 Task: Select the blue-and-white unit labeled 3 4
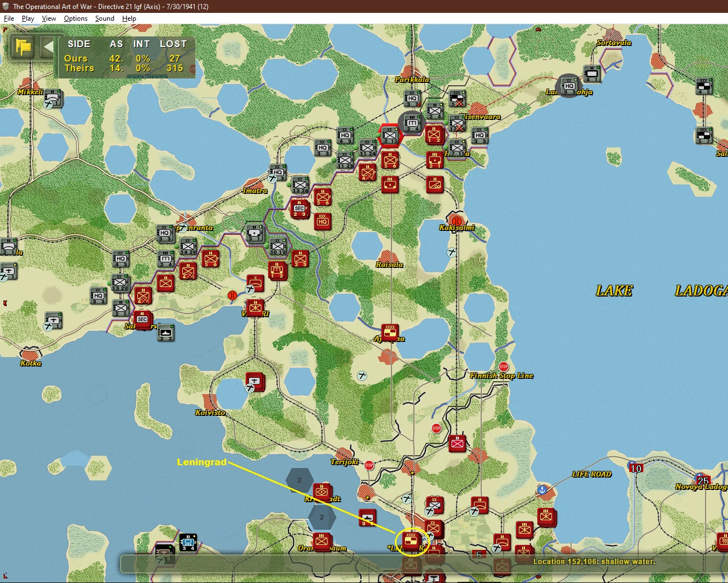pyautogui.click(x=188, y=542)
